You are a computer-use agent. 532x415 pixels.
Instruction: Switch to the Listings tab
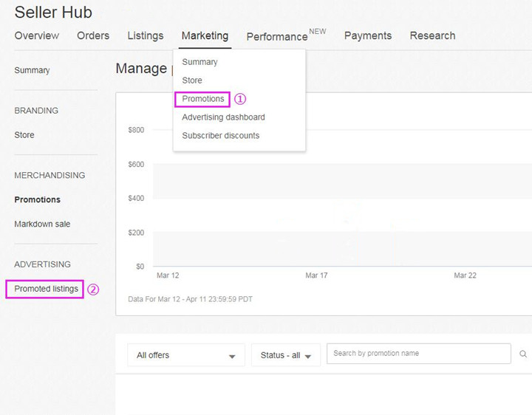pyautogui.click(x=146, y=35)
